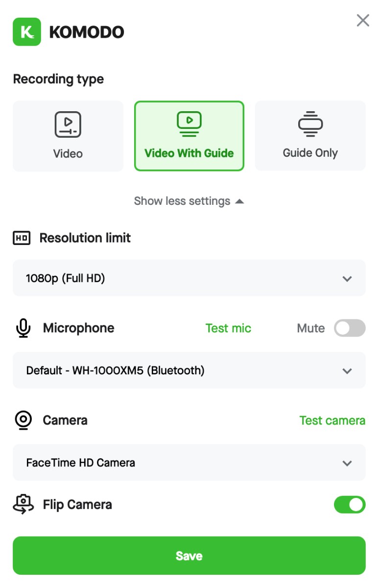Click the Video With Guide icon
The height and width of the screenshot is (588, 379).
point(189,123)
